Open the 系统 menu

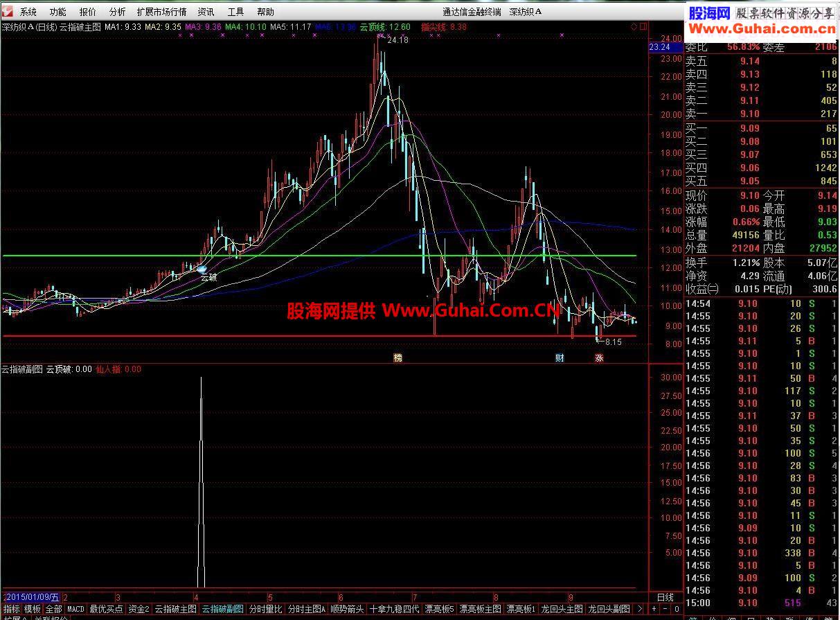pyautogui.click(x=28, y=12)
